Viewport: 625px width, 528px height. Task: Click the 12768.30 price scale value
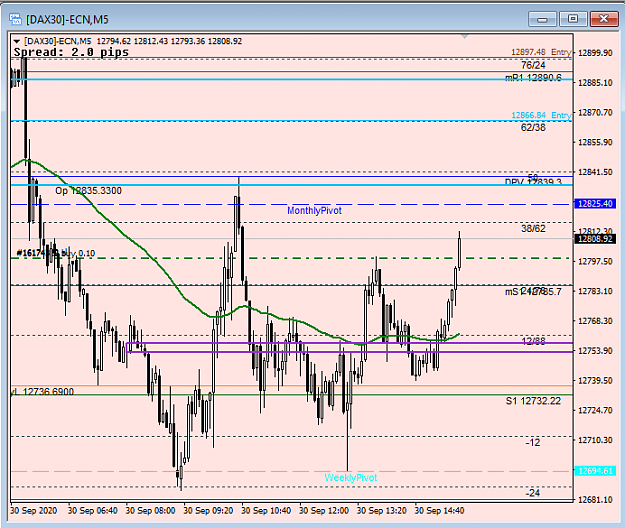[x=596, y=321]
